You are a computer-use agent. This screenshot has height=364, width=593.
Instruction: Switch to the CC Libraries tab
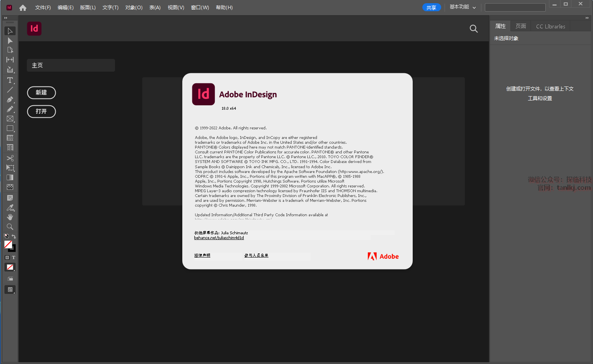coord(551,26)
